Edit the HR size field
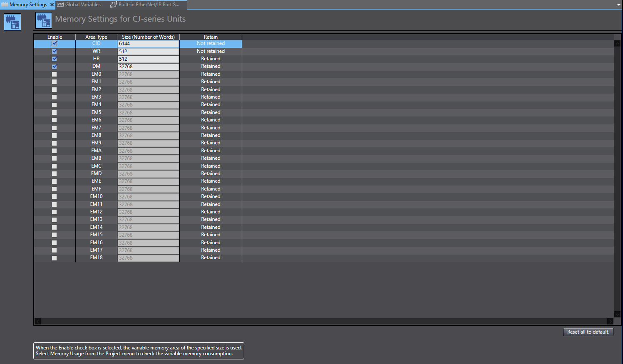This screenshot has height=364, width=623. pos(148,59)
